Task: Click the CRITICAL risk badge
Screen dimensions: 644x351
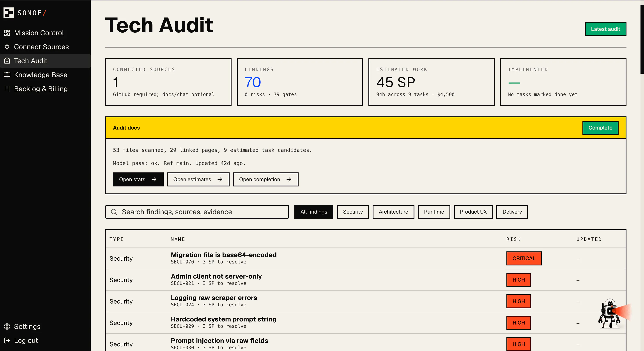Action: pos(524,258)
